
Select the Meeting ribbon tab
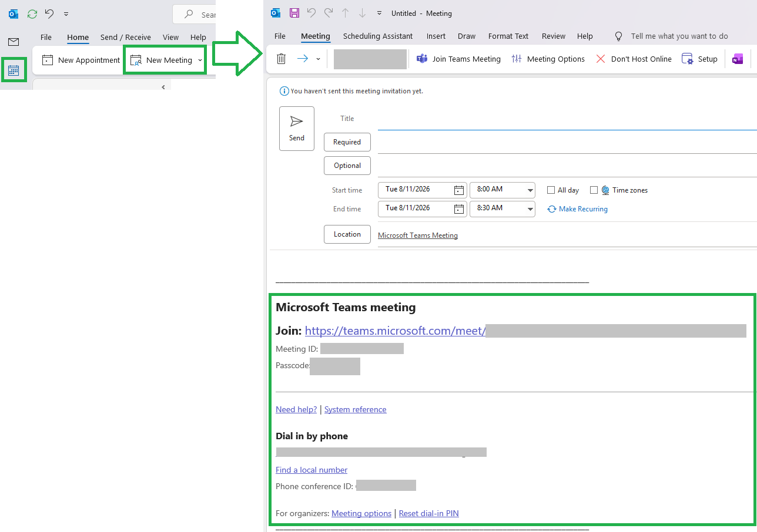[x=316, y=36]
